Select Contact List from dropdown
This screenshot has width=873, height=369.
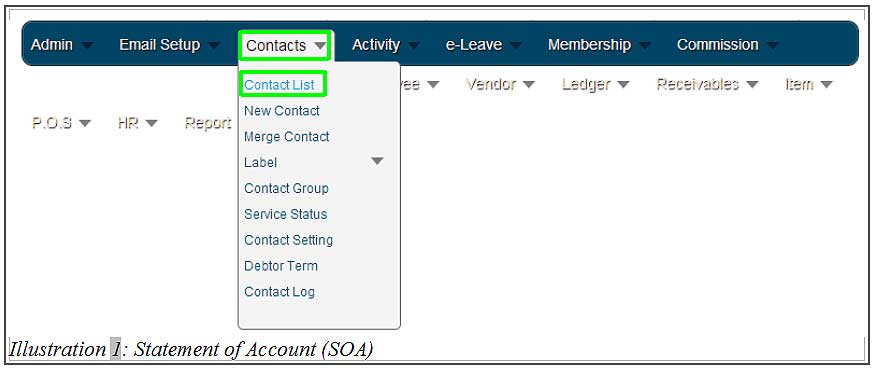[279, 85]
